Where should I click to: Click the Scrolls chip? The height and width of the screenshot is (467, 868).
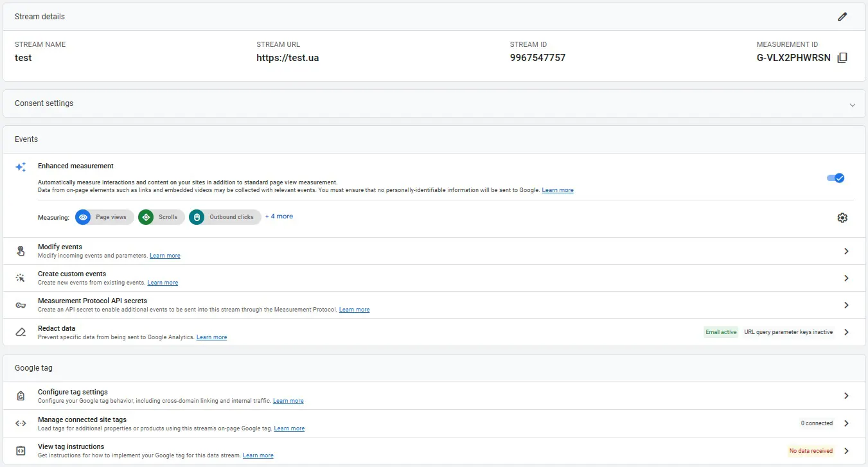pos(161,217)
